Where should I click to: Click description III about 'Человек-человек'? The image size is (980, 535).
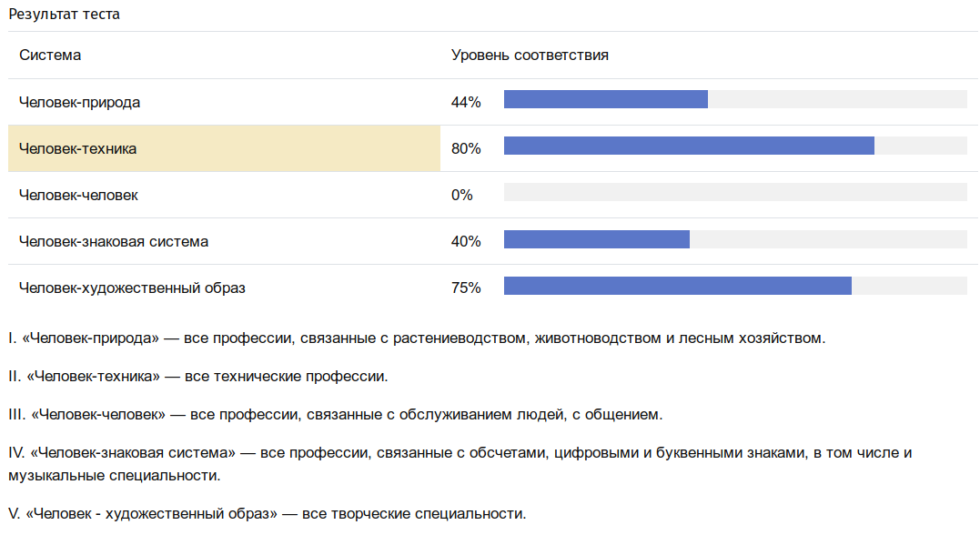pos(336,414)
